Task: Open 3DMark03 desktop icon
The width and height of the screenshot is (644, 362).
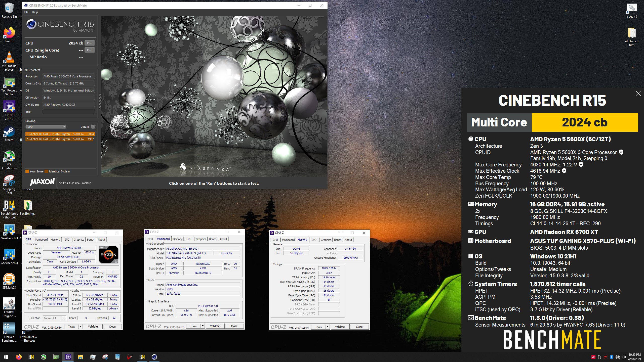Action: [9, 281]
